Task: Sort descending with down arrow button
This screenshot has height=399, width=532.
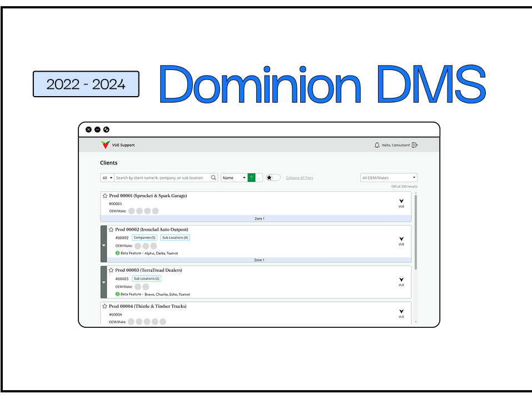Action: 259,178
